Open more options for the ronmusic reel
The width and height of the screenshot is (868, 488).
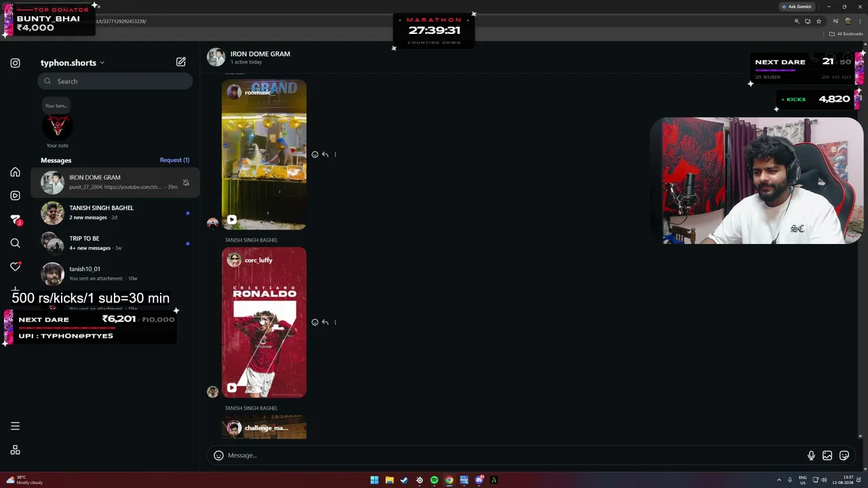(335, 155)
